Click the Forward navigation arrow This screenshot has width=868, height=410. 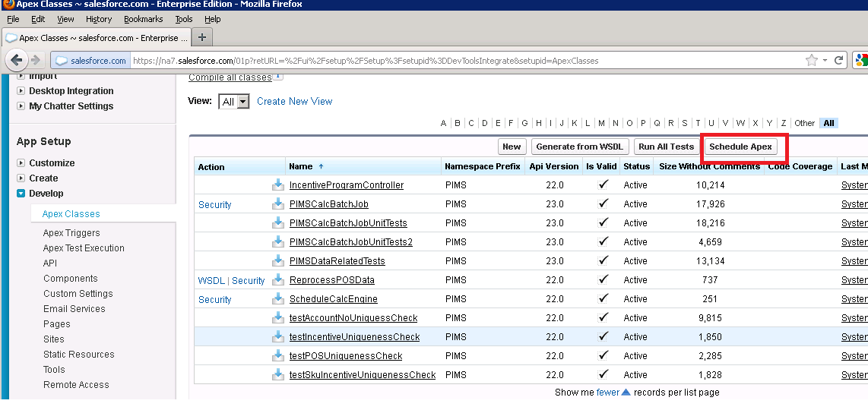coord(36,60)
